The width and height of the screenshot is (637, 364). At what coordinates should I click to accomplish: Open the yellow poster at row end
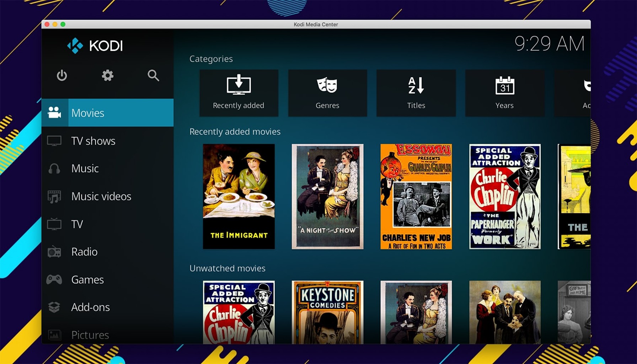[574, 196]
